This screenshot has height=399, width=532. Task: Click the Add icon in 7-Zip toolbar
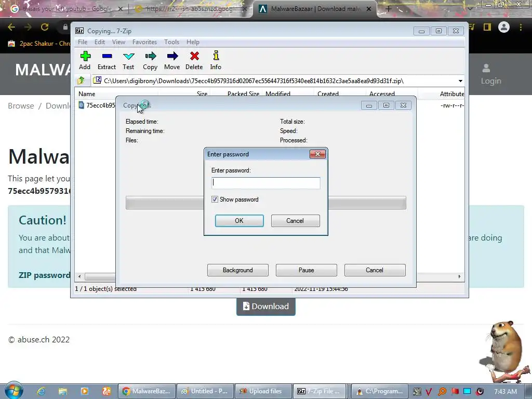tap(85, 60)
